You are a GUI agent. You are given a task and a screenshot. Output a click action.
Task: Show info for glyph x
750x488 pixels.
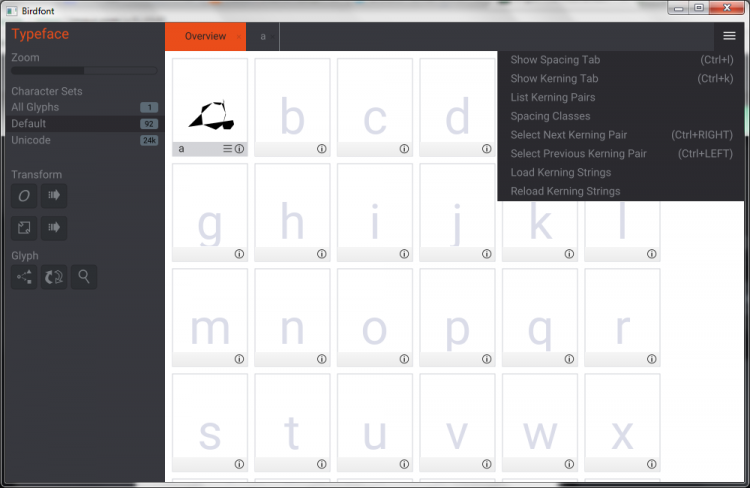(651, 464)
